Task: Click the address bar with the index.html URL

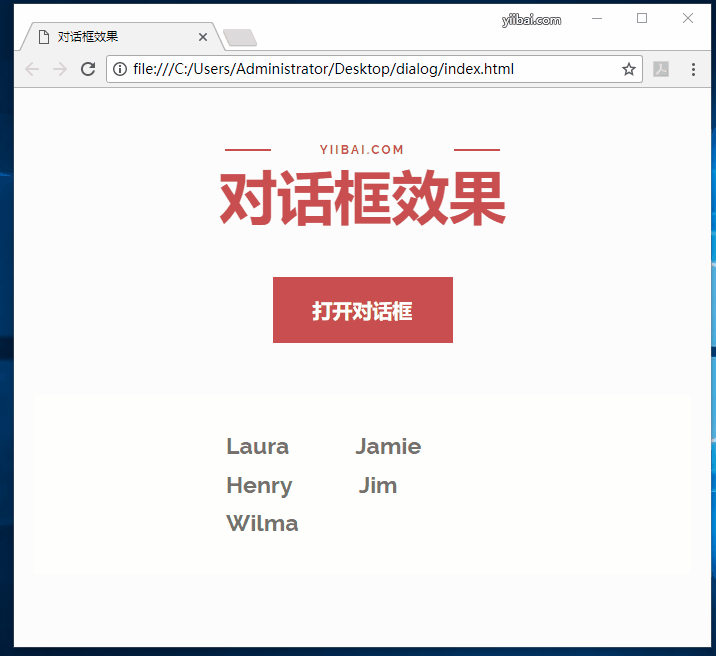Action: [x=370, y=69]
